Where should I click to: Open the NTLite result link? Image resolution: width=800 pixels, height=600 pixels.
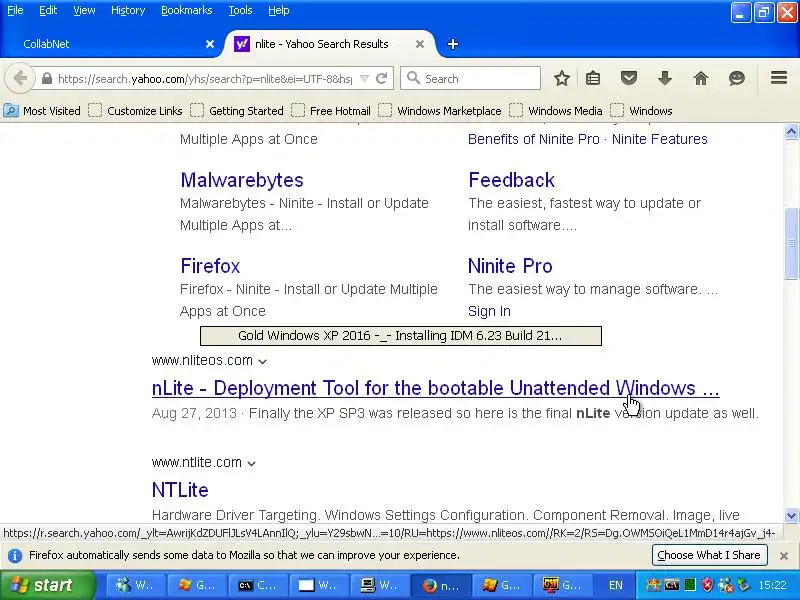180,490
